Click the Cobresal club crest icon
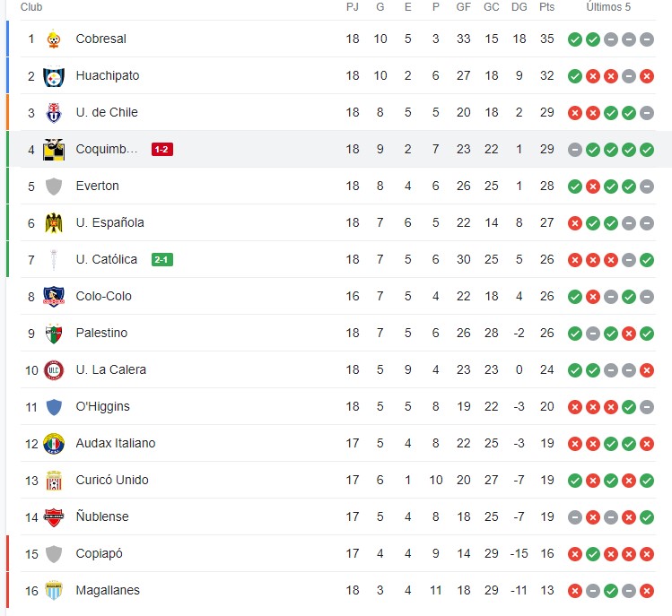The height and width of the screenshot is (616, 672). point(54,39)
